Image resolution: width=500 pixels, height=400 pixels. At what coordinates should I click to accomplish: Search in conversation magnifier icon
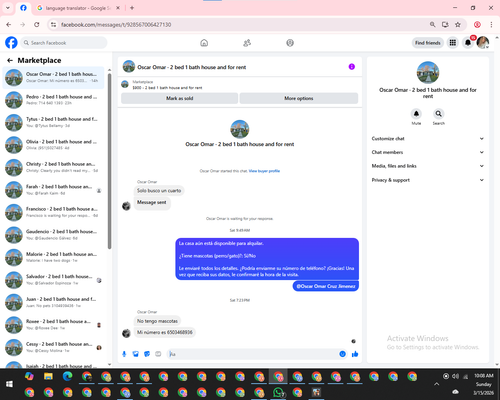[439, 114]
